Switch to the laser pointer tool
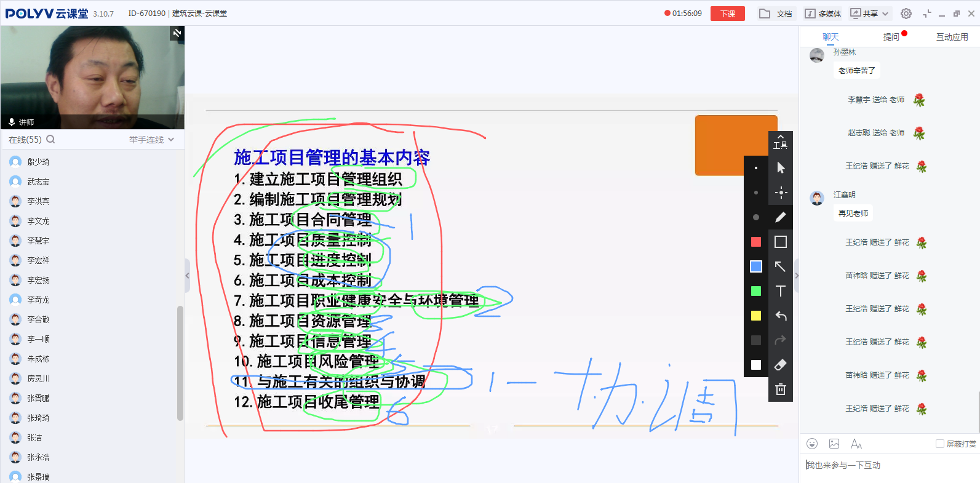Image resolution: width=980 pixels, height=483 pixels. click(x=780, y=193)
